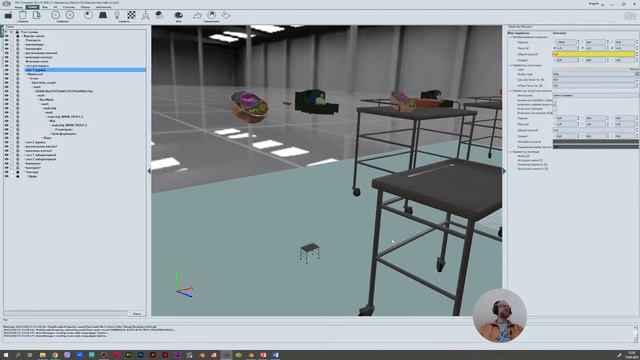Click the pointing hand toolbar icon
This screenshot has width=640, height=360.
pos(197,16)
